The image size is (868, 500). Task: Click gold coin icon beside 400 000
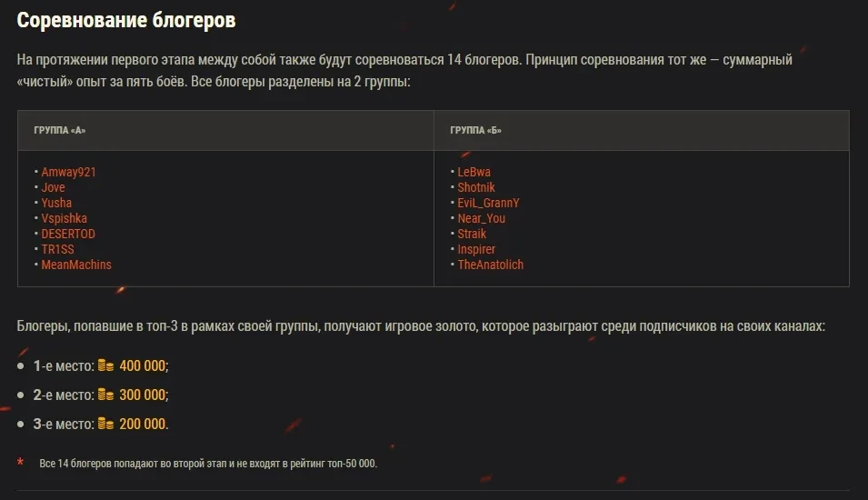tap(105, 365)
